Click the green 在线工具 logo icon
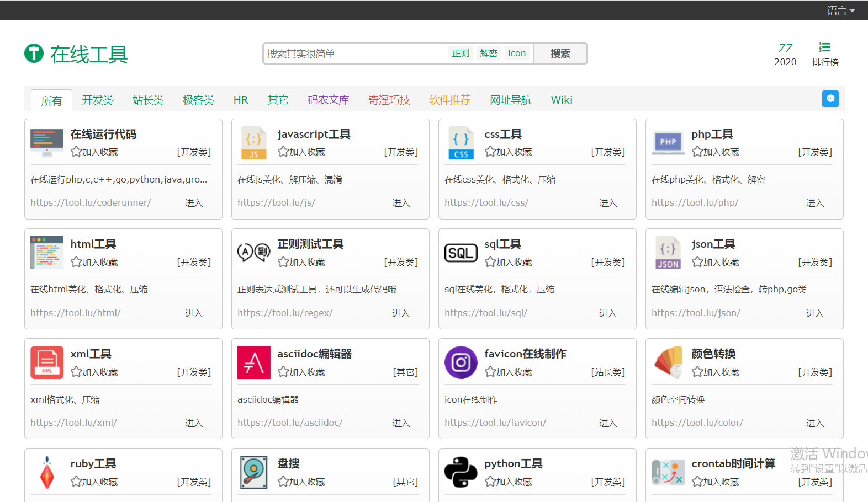Image resolution: width=868 pixels, height=502 pixels. pyautogui.click(x=34, y=54)
